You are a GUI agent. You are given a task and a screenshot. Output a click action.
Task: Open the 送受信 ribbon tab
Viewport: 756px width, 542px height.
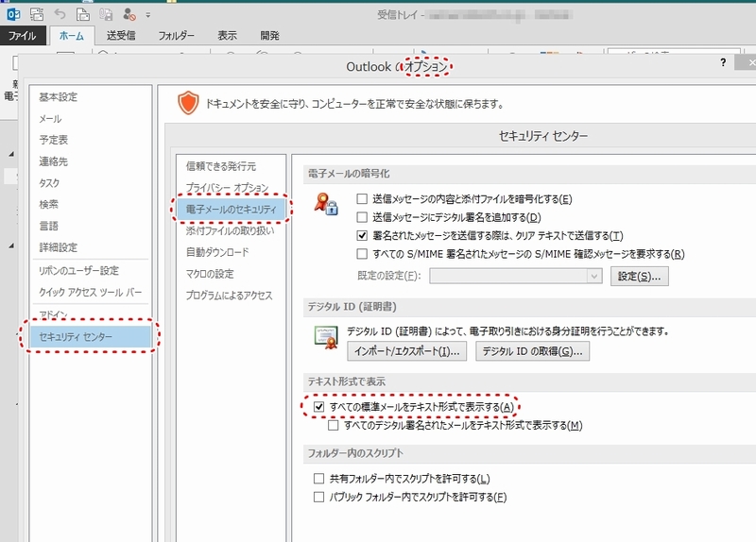pos(121,36)
